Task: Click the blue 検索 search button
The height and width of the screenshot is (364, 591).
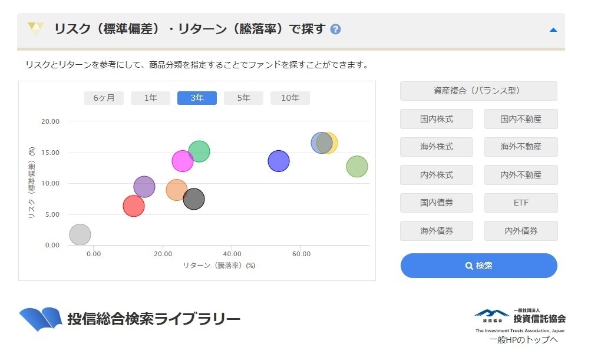Action: click(478, 266)
